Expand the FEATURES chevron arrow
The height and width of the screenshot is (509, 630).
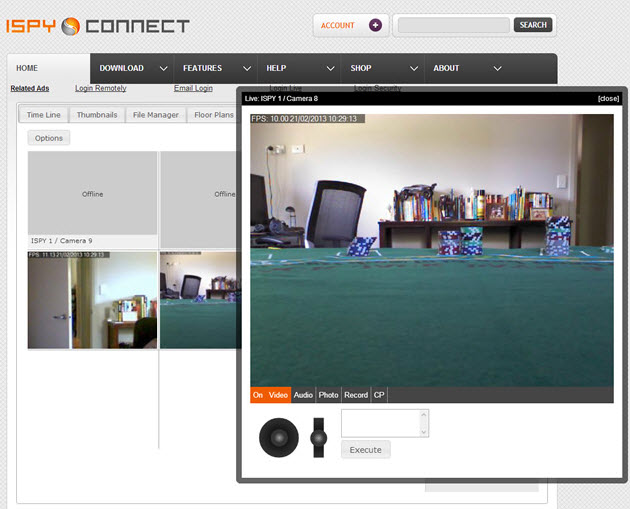(247, 68)
